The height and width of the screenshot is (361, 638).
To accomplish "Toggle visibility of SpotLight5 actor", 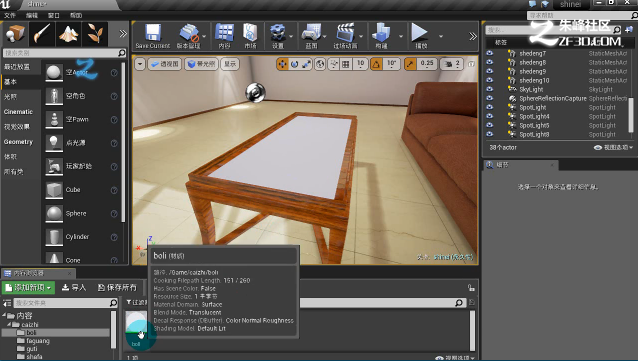I will [x=489, y=125].
